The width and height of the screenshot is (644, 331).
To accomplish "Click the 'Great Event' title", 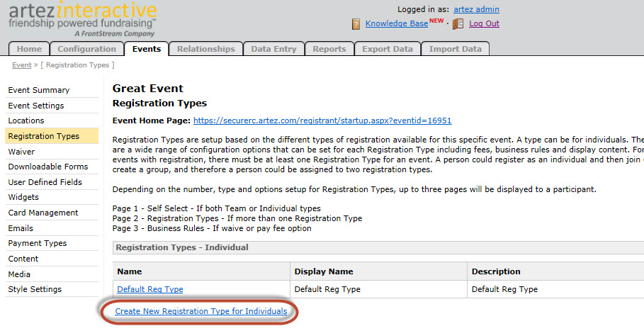I will [x=148, y=89].
